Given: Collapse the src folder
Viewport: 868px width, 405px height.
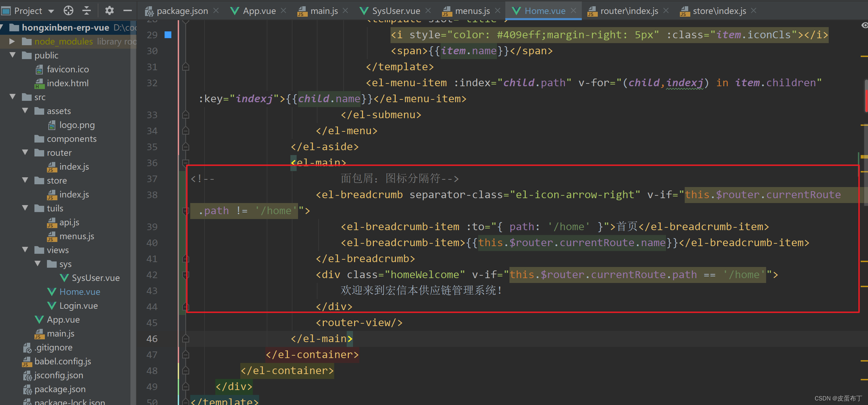Looking at the screenshot, I should [x=13, y=97].
